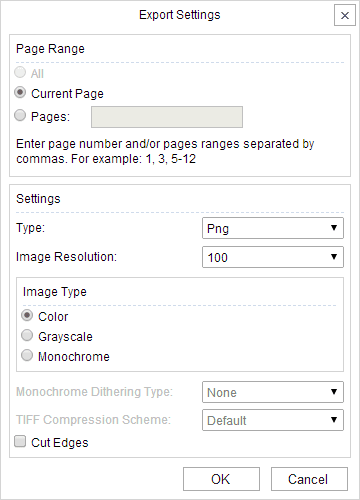Click the Type dropdown arrow
Viewport: 360px width, 500px height.
click(x=334, y=228)
